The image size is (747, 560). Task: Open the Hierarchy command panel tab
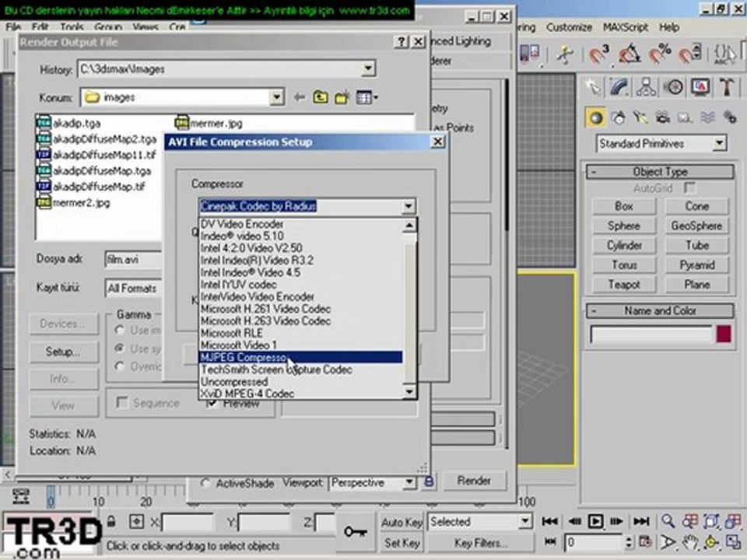point(646,87)
